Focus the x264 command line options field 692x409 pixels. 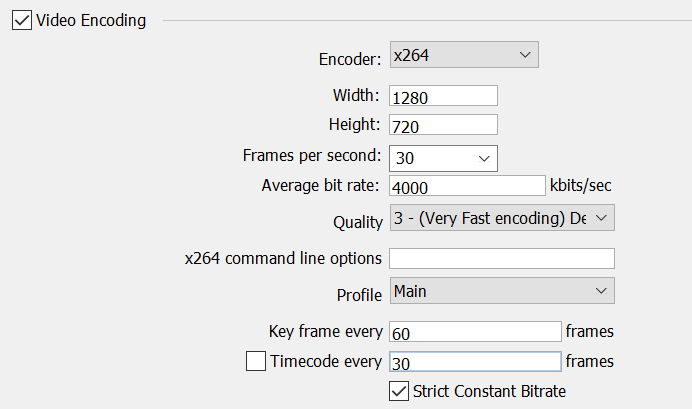[x=502, y=259]
